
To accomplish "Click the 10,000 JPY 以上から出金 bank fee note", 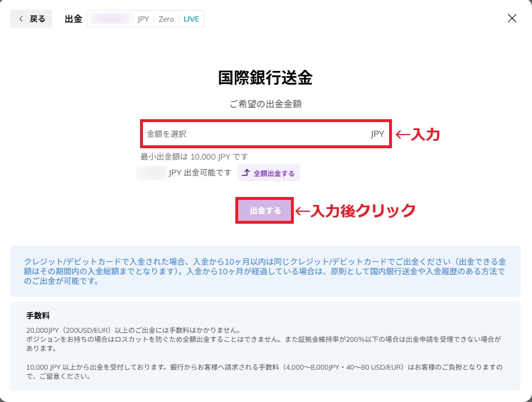I will pos(264,371).
